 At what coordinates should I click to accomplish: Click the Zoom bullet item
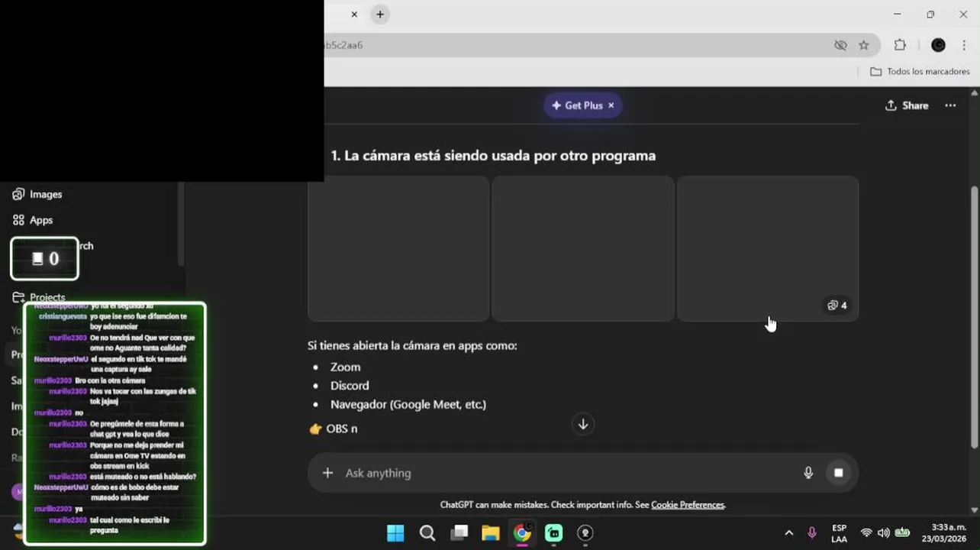tap(345, 367)
